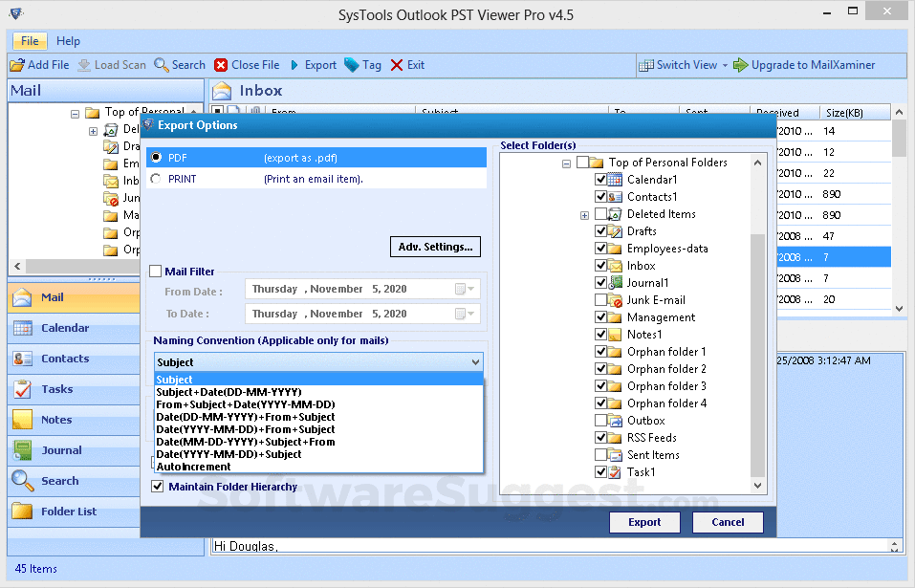Click the Tag icon in the toolbar
The height and width of the screenshot is (588, 915).
click(x=352, y=65)
